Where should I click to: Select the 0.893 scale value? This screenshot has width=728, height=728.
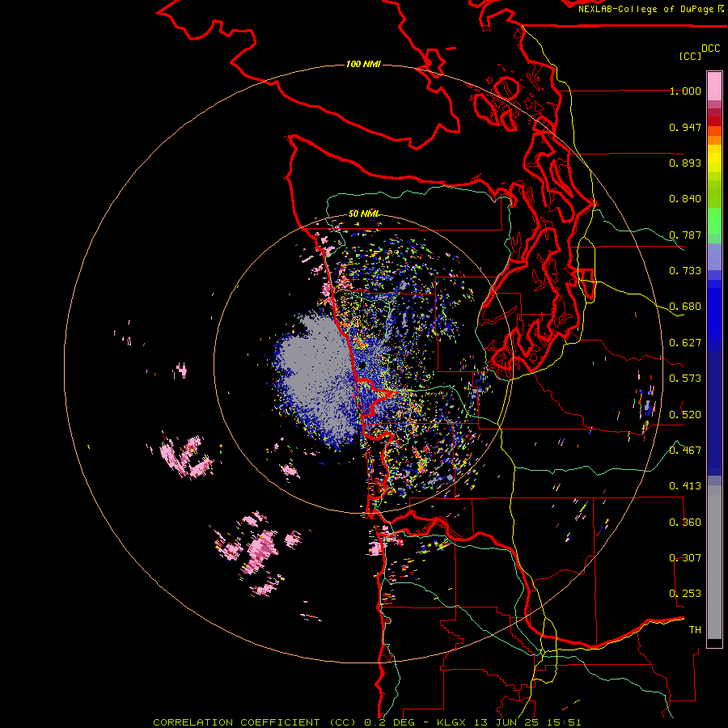coord(685,163)
